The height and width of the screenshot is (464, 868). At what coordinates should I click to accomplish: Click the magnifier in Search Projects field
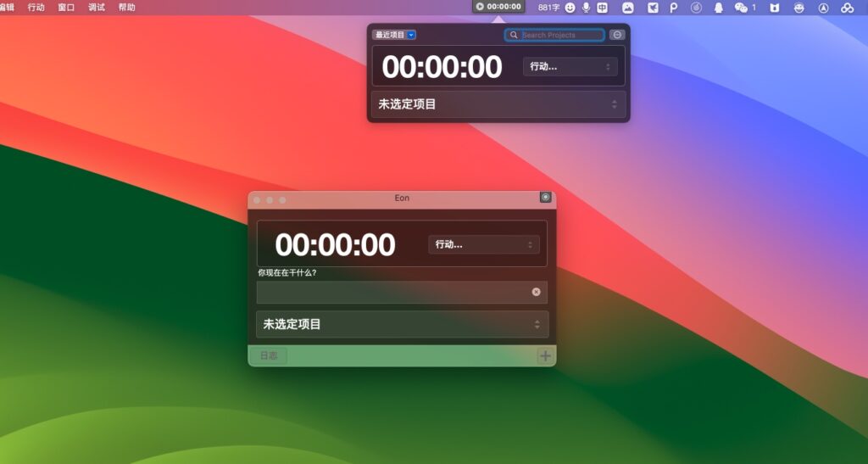coord(514,35)
